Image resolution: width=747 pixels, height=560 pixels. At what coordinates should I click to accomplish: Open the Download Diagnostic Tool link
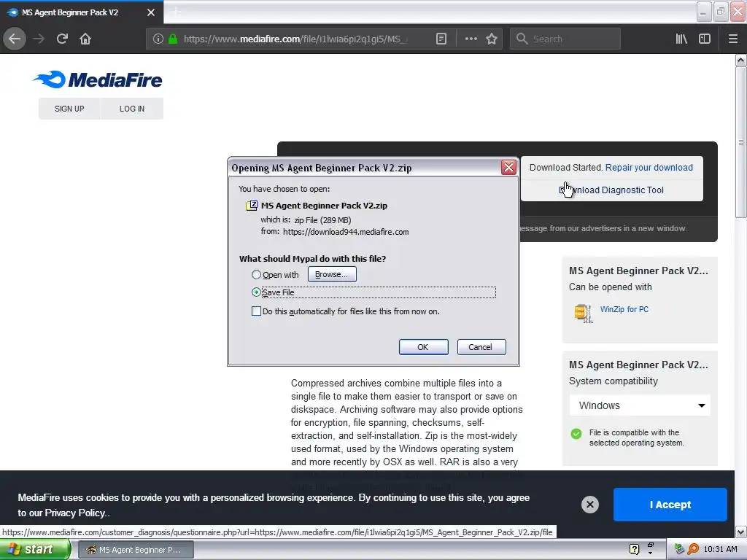pyautogui.click(x=611, y=190)
